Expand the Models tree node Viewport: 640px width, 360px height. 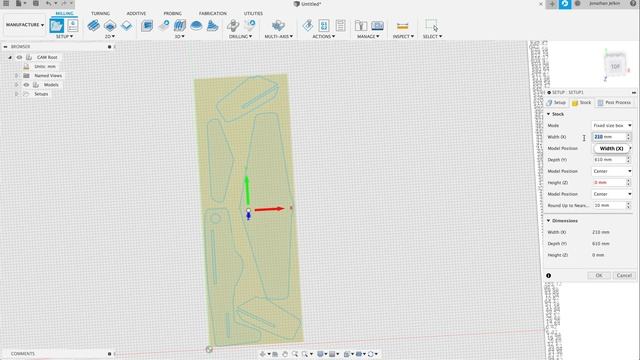pos(16,85)
